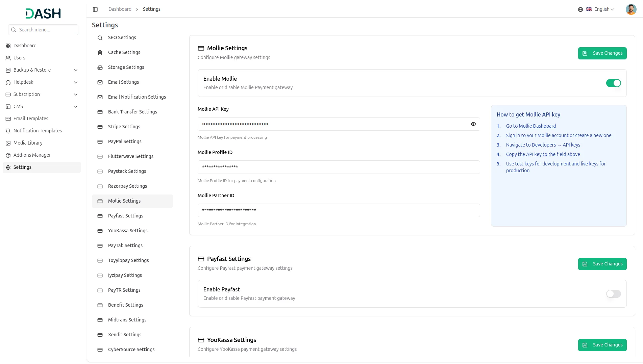Open the Mollie Dashboard link

coord(537,126)
